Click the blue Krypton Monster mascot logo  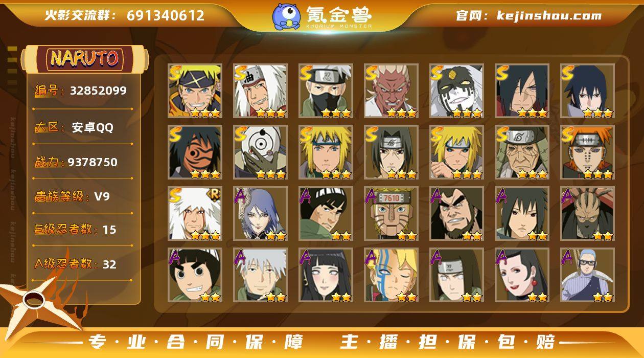coord(286,16)
